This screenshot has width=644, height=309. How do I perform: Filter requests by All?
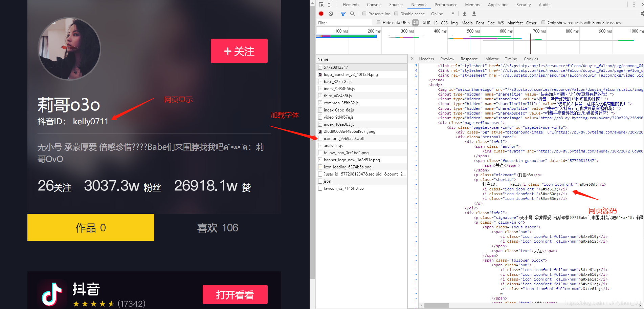click(x=415, y=23)
